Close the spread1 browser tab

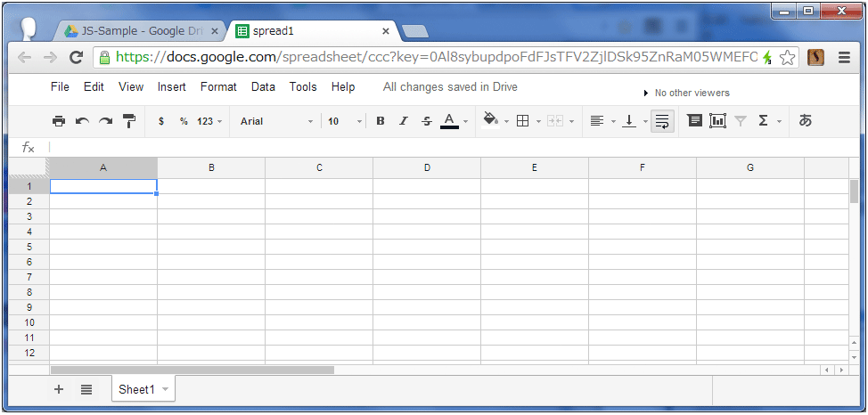(x=386, y=31)
